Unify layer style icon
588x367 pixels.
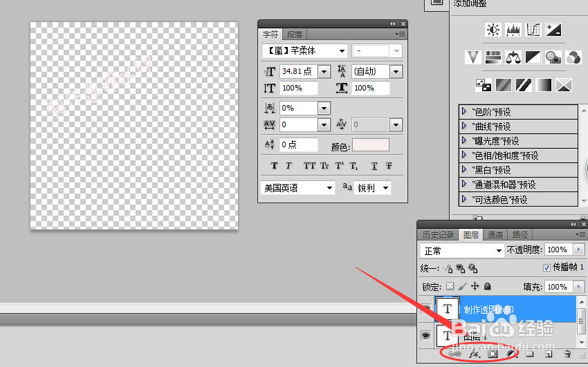tap(472, 268)
